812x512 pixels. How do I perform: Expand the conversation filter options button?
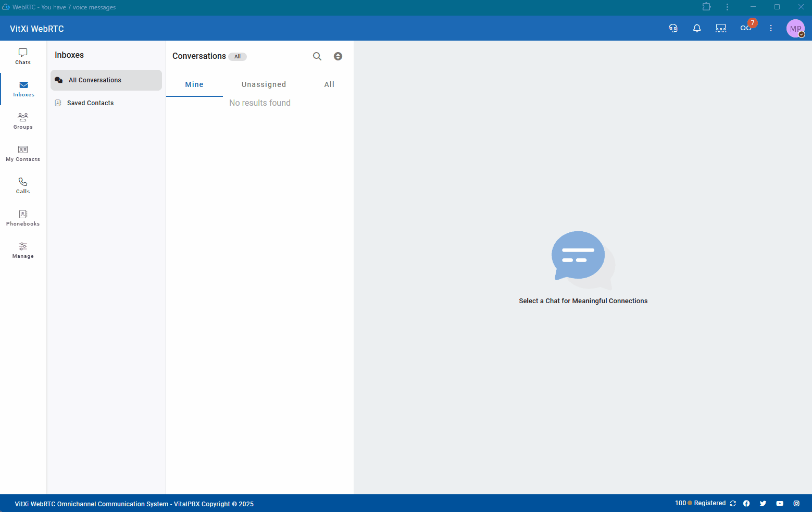pyautogui.click(x=338, y=56)
